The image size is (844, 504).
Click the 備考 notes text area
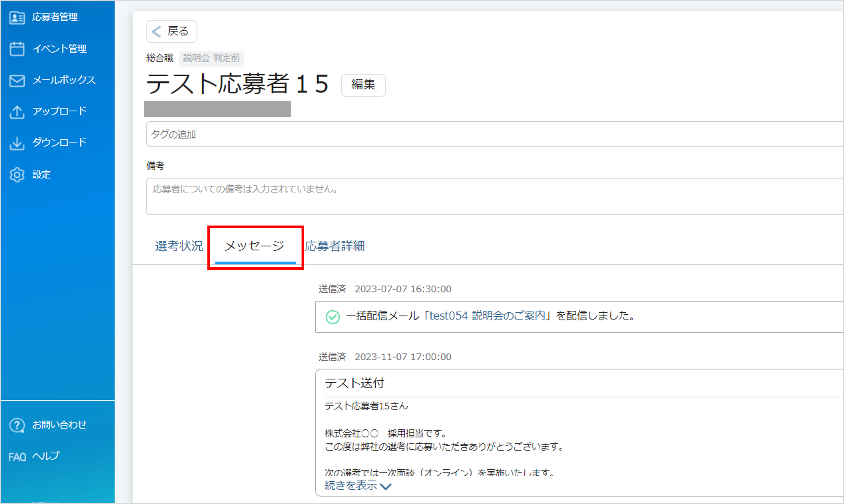click(495, 197)
